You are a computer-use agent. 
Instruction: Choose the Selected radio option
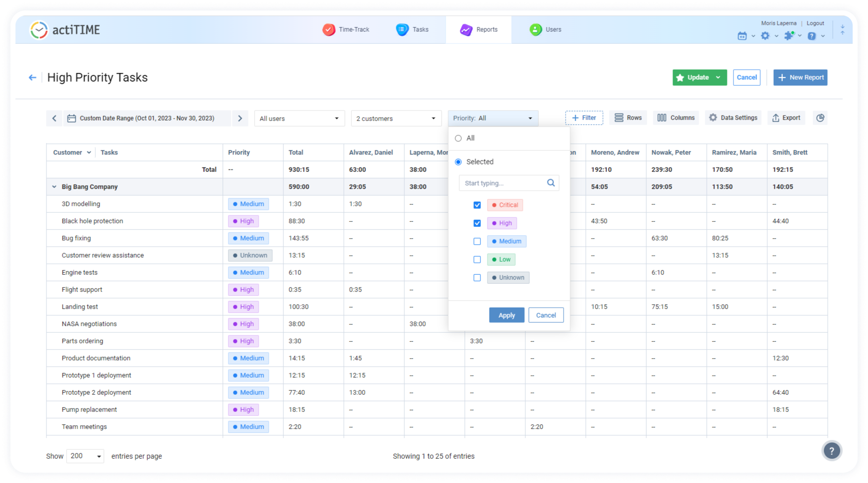458,162
